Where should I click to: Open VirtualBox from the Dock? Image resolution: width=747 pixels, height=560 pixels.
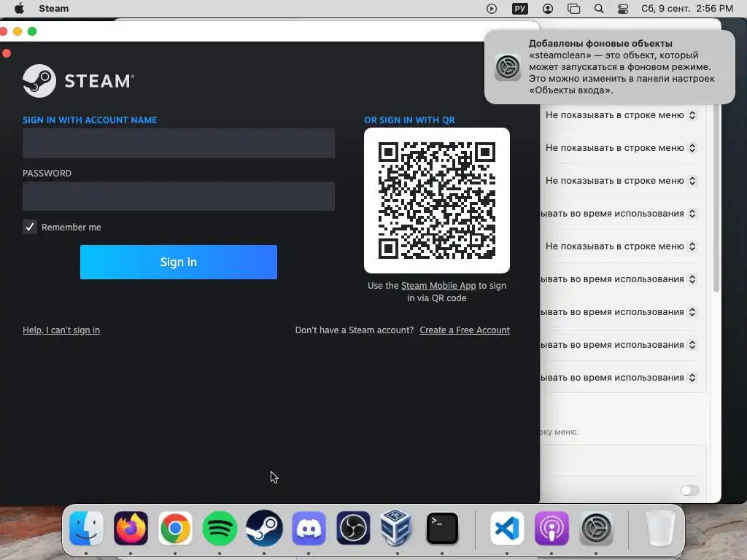coord(396,528)
